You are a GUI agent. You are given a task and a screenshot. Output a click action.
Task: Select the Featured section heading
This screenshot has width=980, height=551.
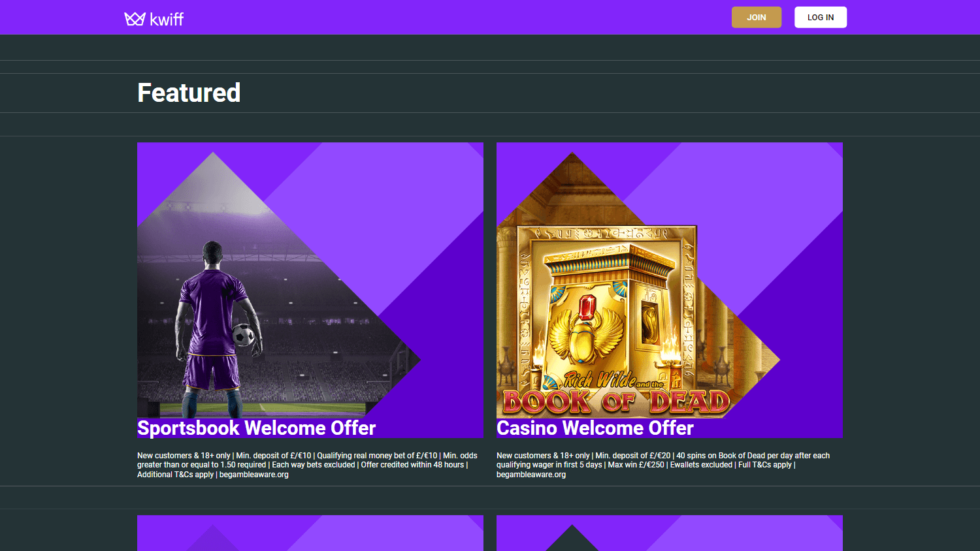[189, 93]
